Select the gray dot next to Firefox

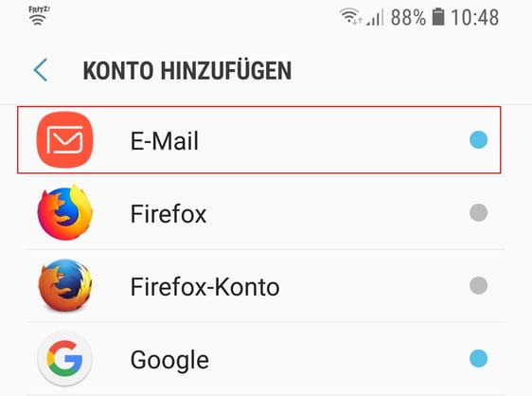(478, 212)
